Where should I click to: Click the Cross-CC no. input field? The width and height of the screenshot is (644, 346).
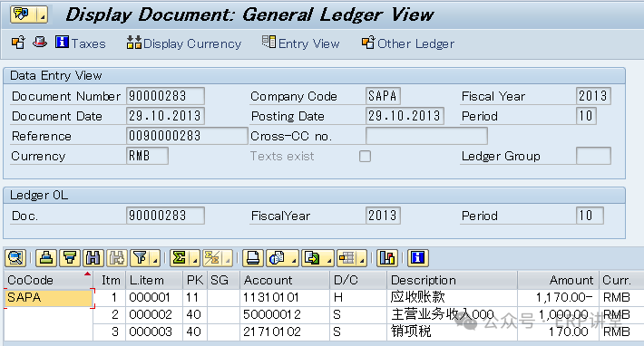[x=426, y=136]
